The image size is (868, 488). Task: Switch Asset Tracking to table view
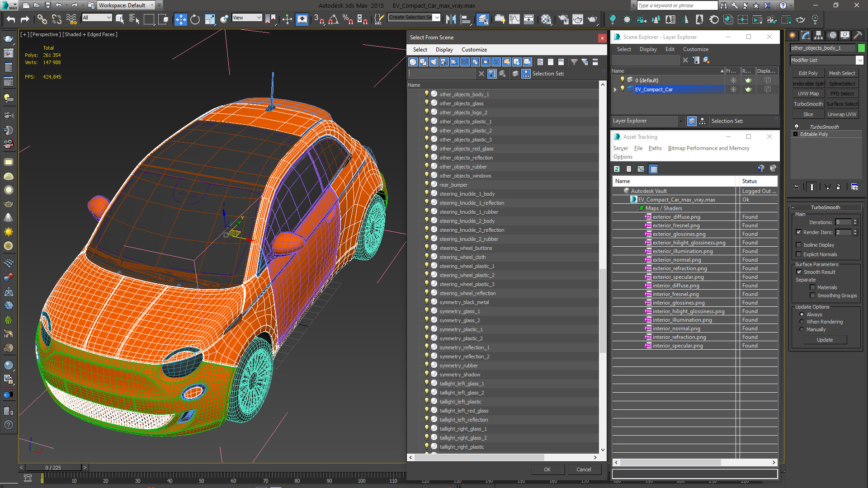[x=653, y=169]
